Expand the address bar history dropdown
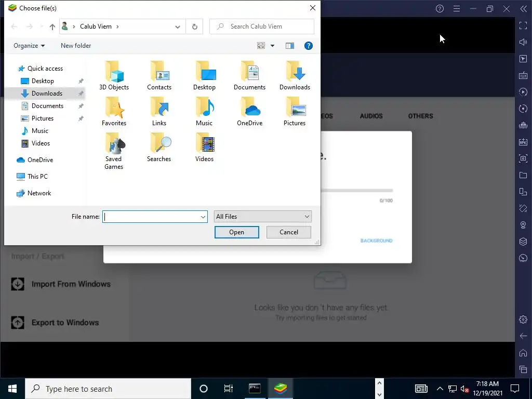This screenshot has width=532, height=399. pyautogui.click(x=178, y=27)
